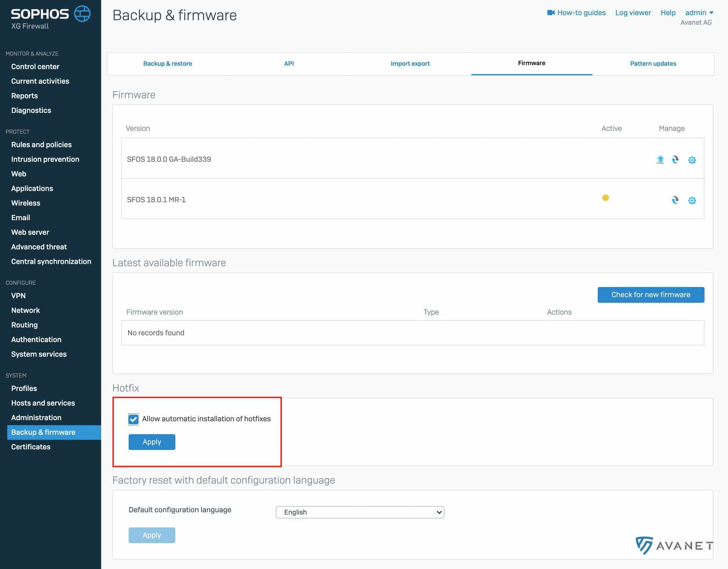Click boot firmware image icon for SFOS 18.0.0
This screenshot has height=569, width=728.
[x=675, y=160]
